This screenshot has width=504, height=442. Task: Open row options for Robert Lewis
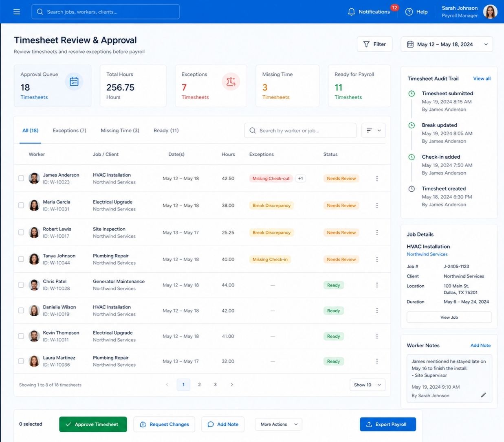(377, 232)
